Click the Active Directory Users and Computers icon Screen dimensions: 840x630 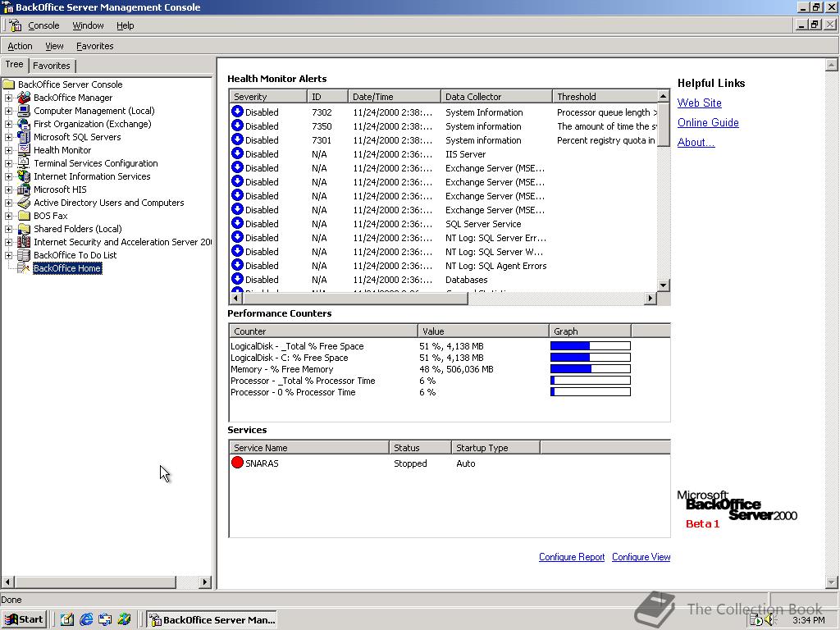coord(24,203)
